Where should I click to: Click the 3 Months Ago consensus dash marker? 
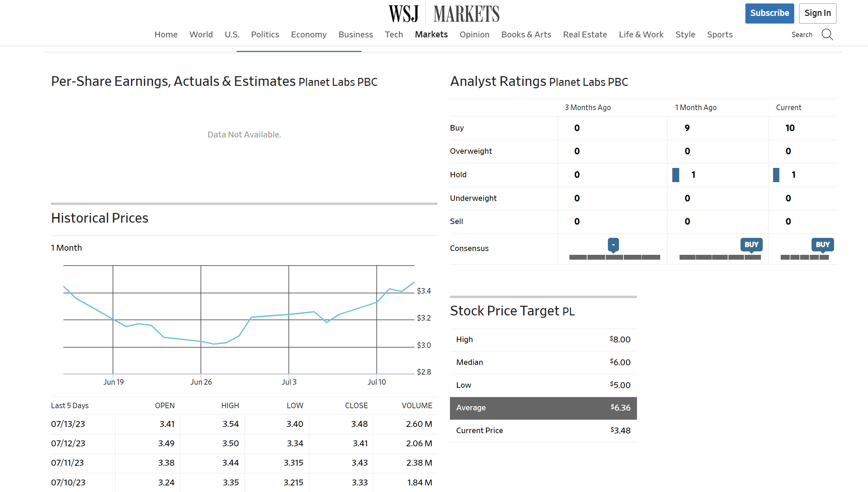click(613, 245)
